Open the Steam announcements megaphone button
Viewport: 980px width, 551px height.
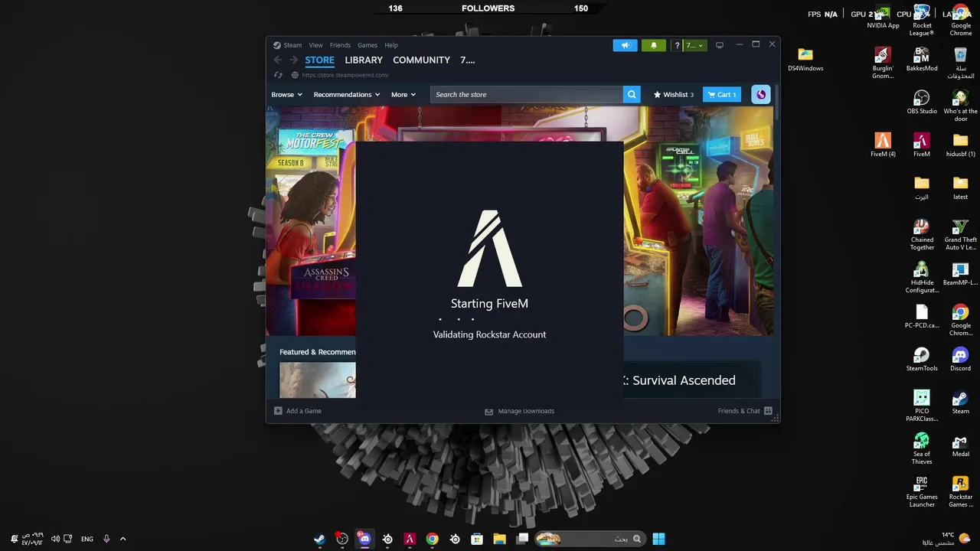pos(625,45)
